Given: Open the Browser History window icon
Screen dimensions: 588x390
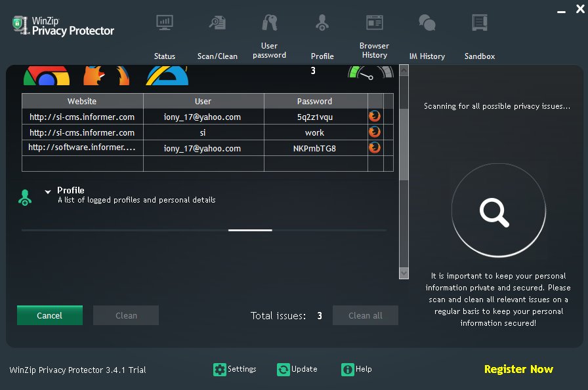Looking at the screenshot, I should click(x=374, y=22).
